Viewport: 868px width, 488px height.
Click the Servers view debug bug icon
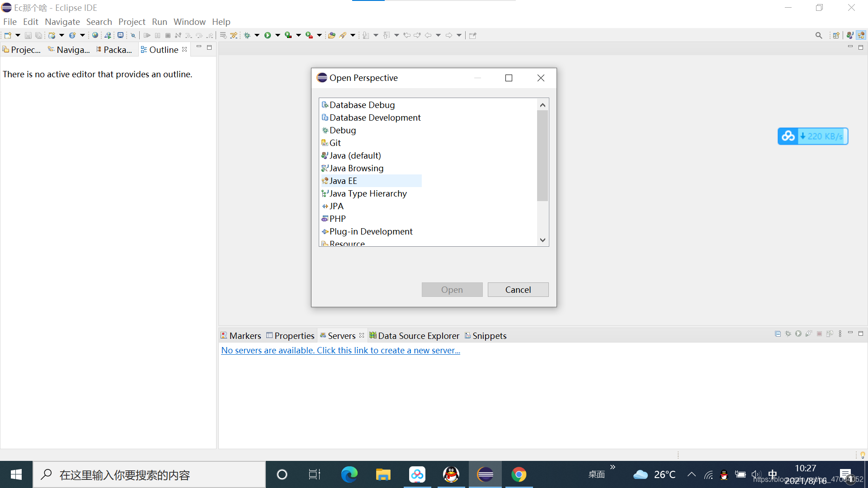(x=788, y=333)
